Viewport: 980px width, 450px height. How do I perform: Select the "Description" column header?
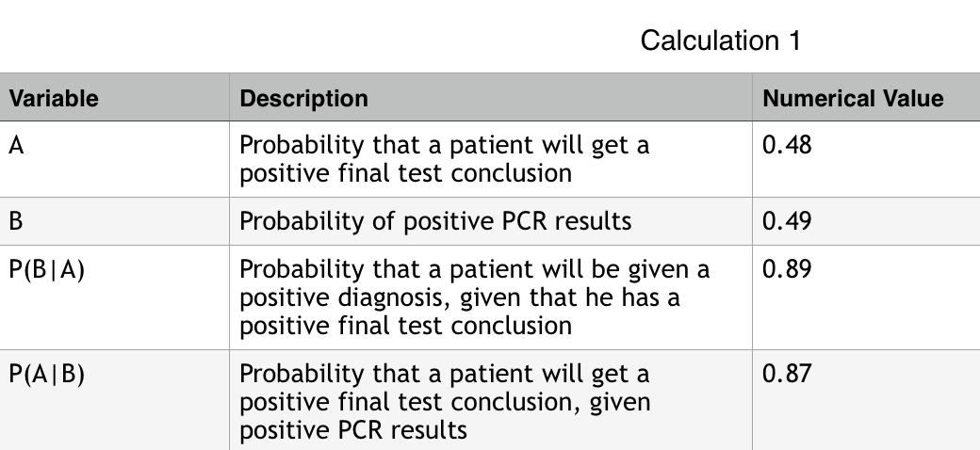point(303,98)
